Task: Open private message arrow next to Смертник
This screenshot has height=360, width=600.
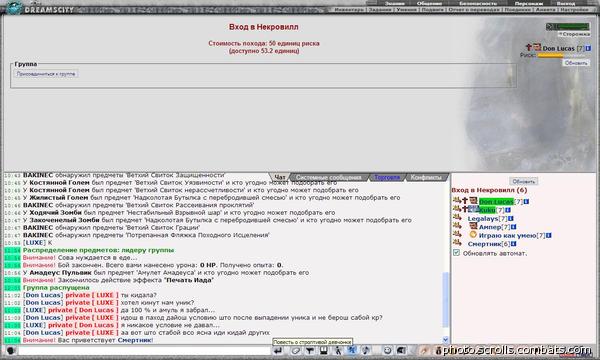Action: [457, 243]
